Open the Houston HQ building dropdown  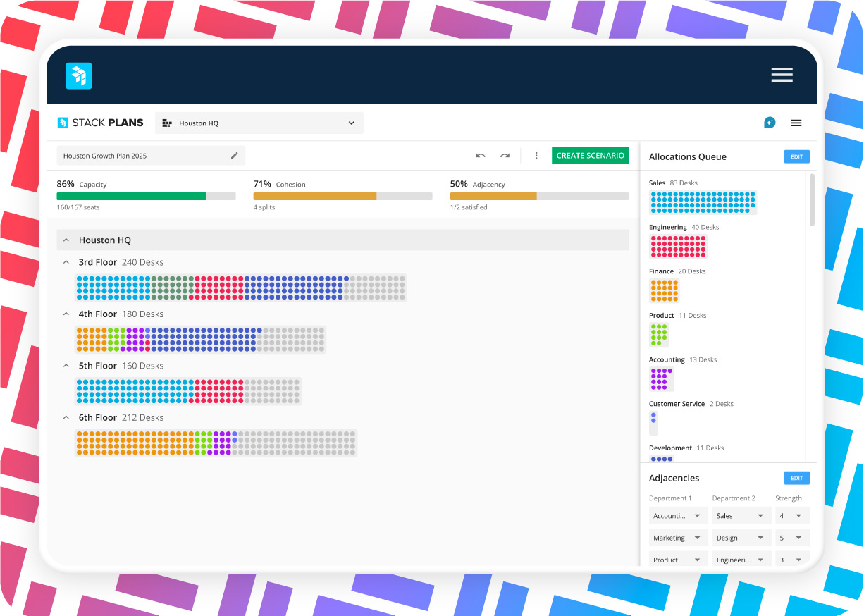[x=259, y=123]
